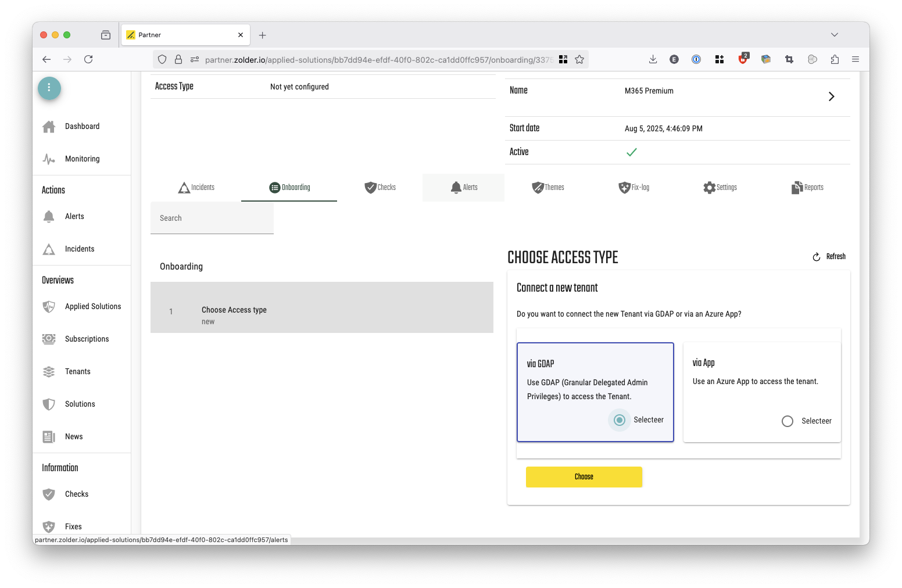Select the via GDAP radio button
The width and height of the screenshot is (902, 588).
click(x=620, y=420)
